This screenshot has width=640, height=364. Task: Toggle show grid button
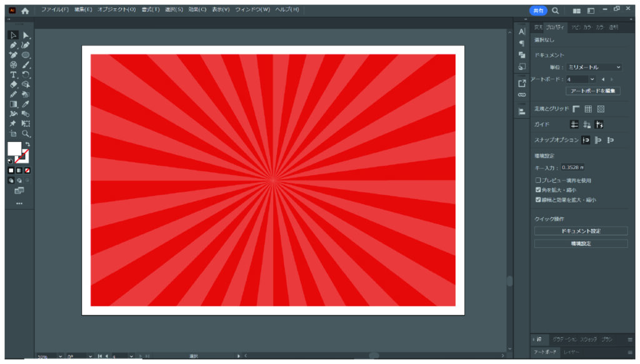click(x=588, y=109)
